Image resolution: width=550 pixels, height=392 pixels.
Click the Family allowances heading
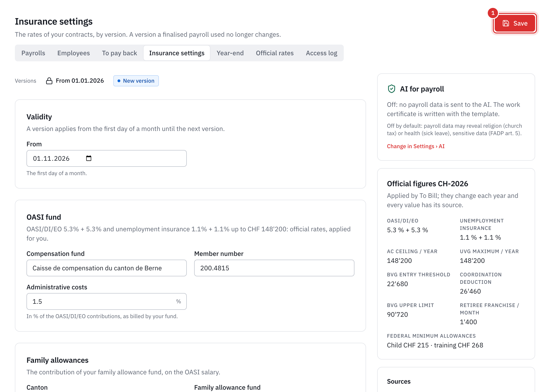coord(57,360)
